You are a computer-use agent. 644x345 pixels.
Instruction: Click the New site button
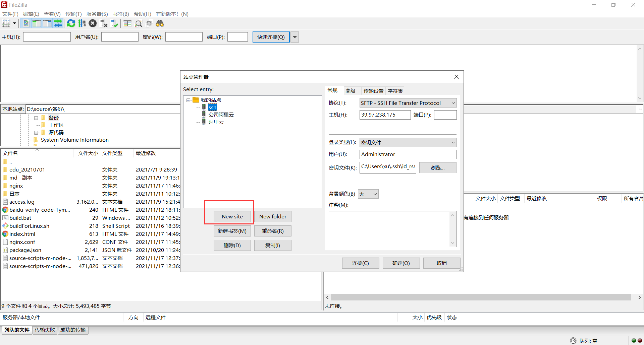(232, 216)
